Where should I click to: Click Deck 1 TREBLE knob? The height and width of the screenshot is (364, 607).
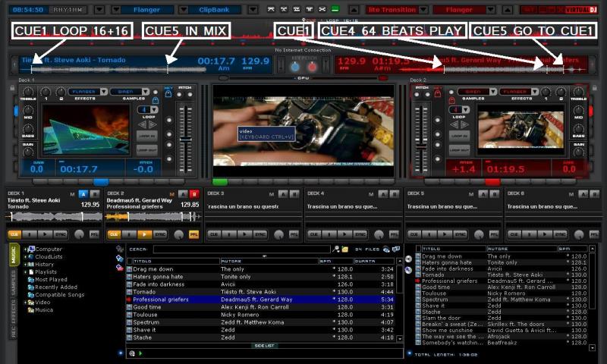click(28, 92)
